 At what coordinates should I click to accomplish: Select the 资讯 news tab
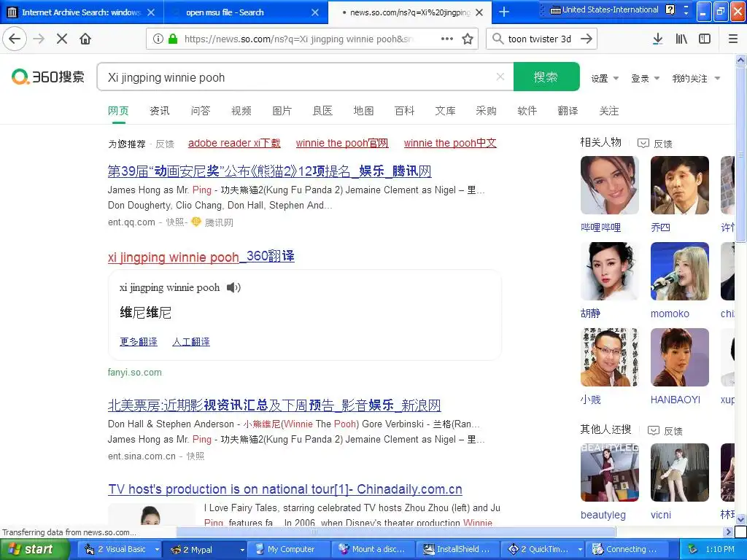159,111
